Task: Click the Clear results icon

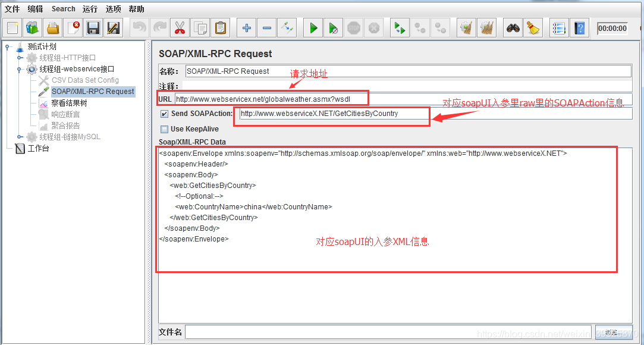Action: click(467, 28)
